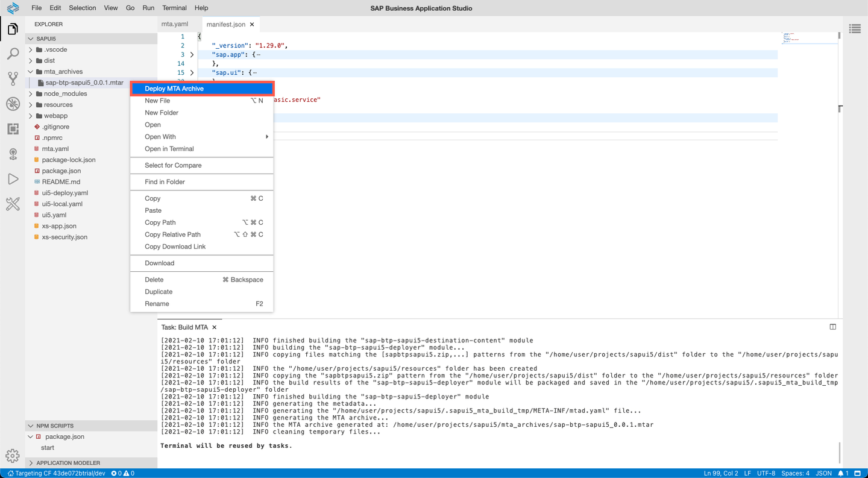868x478 pixels.
Task: Choose Deploy MTA Archive from context menu
Action: tap(202, 89)
